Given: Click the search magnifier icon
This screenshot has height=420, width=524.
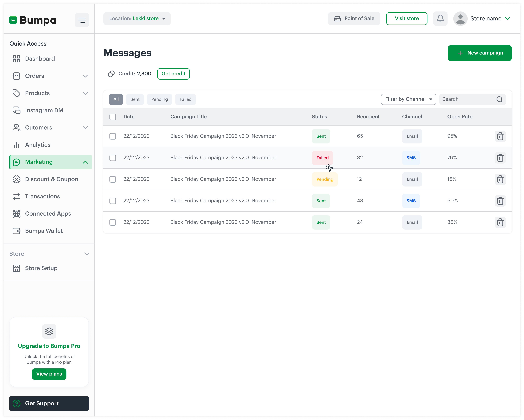Looking at the screenshot, I should pos(499,99).
